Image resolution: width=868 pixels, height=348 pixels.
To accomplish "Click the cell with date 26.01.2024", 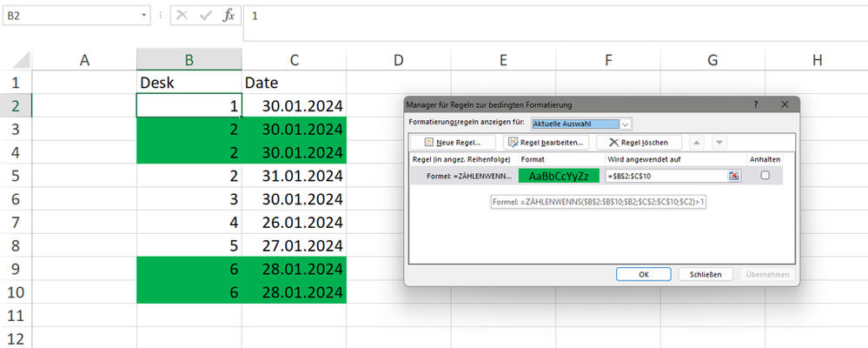I will 294,222.
